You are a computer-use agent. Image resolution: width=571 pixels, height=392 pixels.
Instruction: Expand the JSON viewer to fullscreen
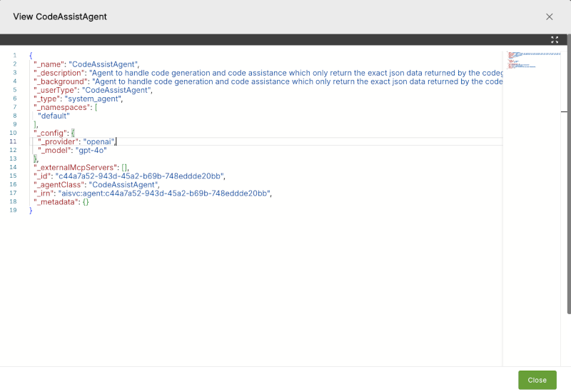tap(555, 40)
